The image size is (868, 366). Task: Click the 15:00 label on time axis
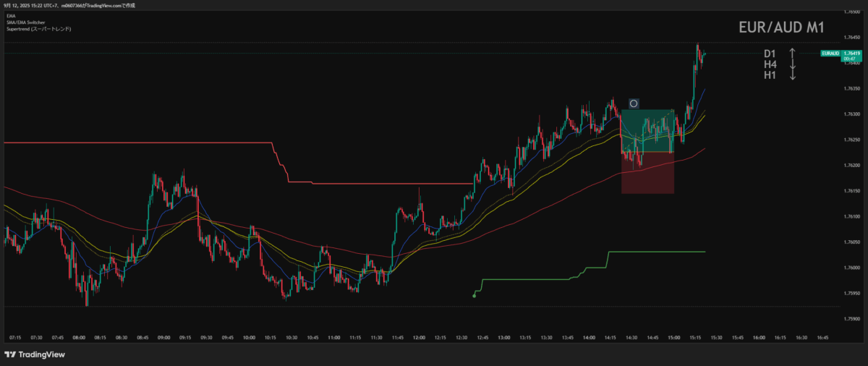[x=673, y=337]
